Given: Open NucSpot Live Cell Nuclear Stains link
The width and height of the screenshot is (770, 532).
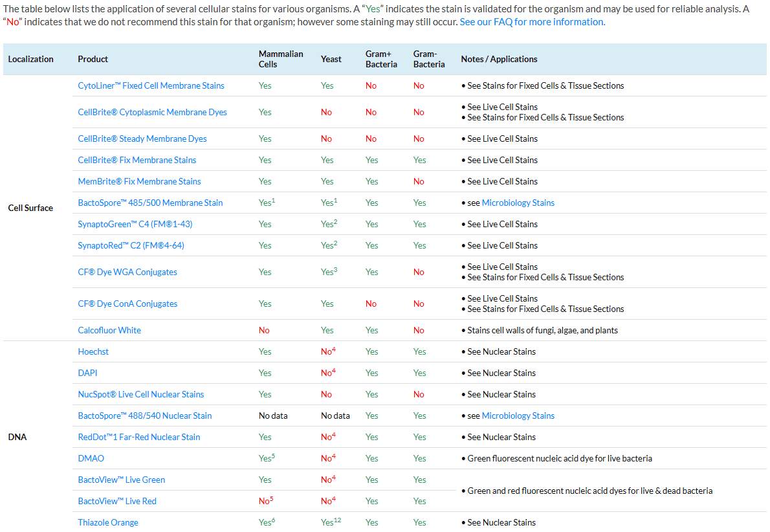Looking at the screenshot, I should click(140, 394).
